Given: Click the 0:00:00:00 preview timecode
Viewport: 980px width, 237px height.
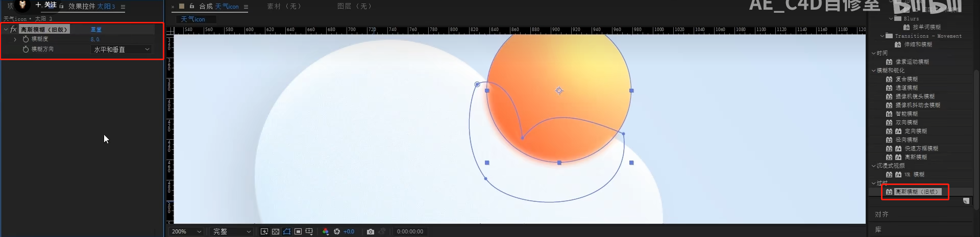Looking at the screenshot, I should pyautogui.click(x=410, y=231).
